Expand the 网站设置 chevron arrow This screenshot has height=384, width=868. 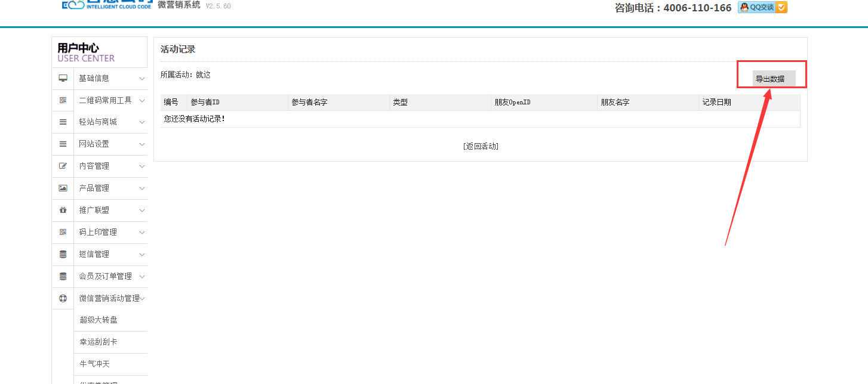142,144
